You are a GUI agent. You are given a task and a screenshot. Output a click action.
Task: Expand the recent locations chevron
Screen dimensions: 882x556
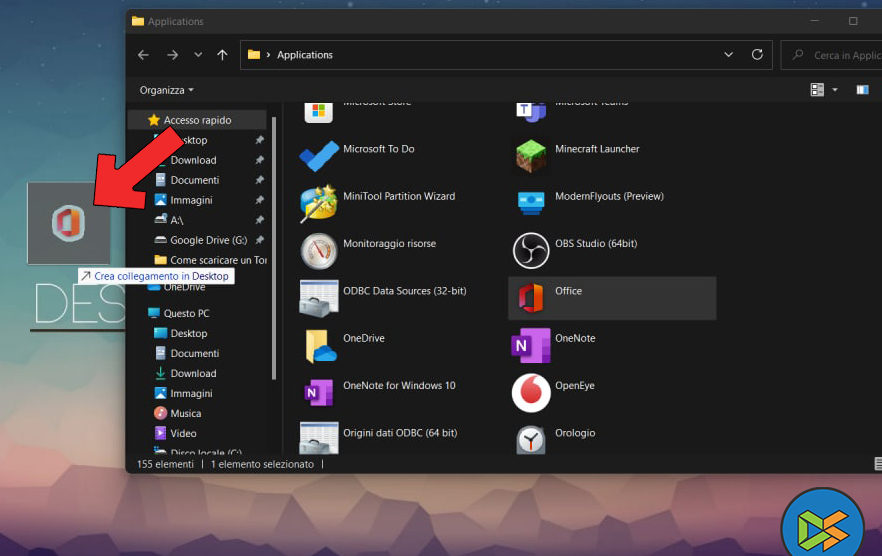[x=198, y=55]
